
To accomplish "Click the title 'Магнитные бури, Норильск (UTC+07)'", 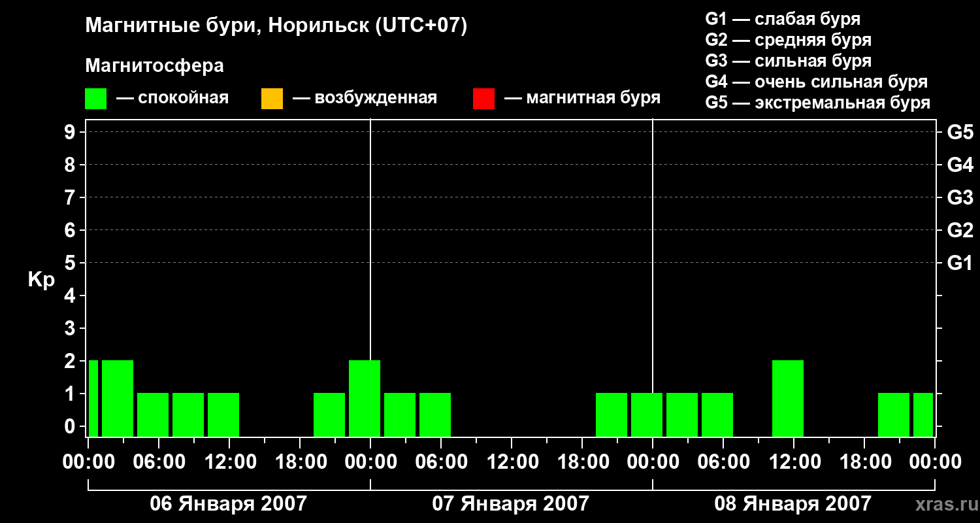I will click(x=276, y=26).
